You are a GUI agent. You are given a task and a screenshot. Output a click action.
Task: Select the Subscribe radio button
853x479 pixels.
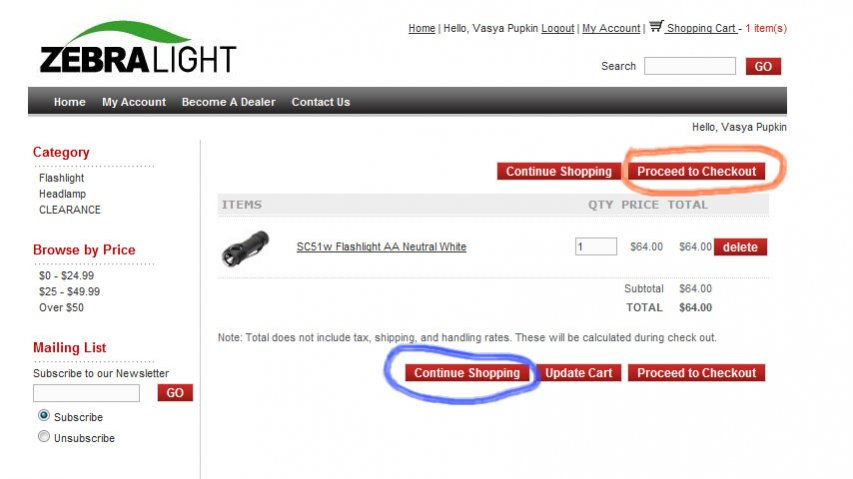[44, 415]
